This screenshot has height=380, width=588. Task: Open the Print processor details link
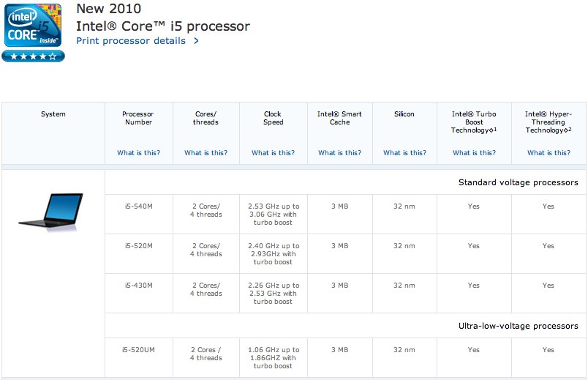tap(131, 41)
